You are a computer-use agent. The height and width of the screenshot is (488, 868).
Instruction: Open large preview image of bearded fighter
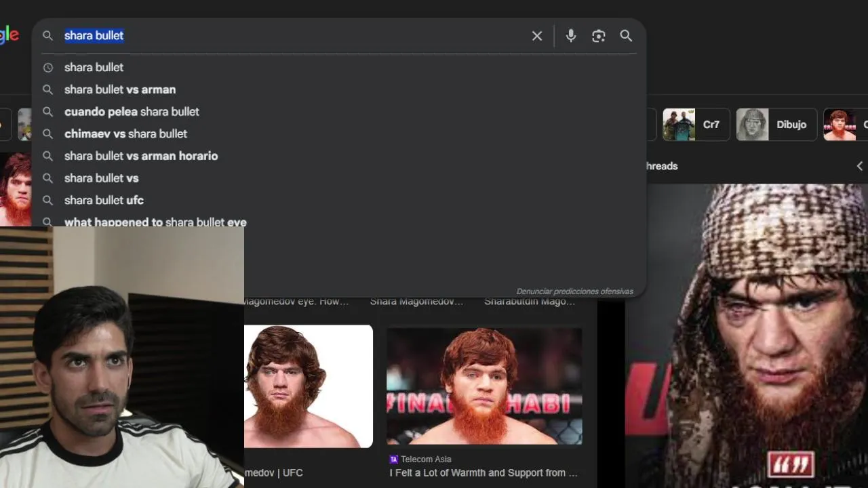pos(747,336)
